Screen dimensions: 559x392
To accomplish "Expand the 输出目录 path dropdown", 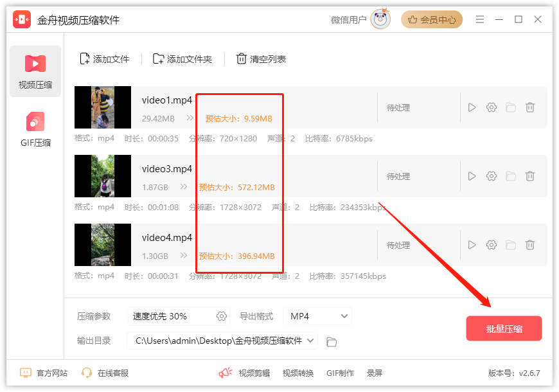I will (x=222, y=341).
